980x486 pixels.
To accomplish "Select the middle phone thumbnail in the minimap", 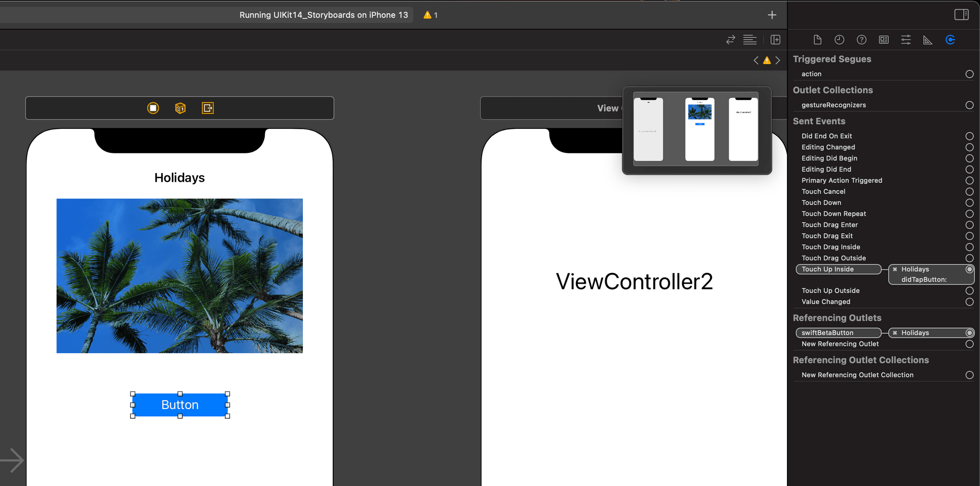I will 700,128.
